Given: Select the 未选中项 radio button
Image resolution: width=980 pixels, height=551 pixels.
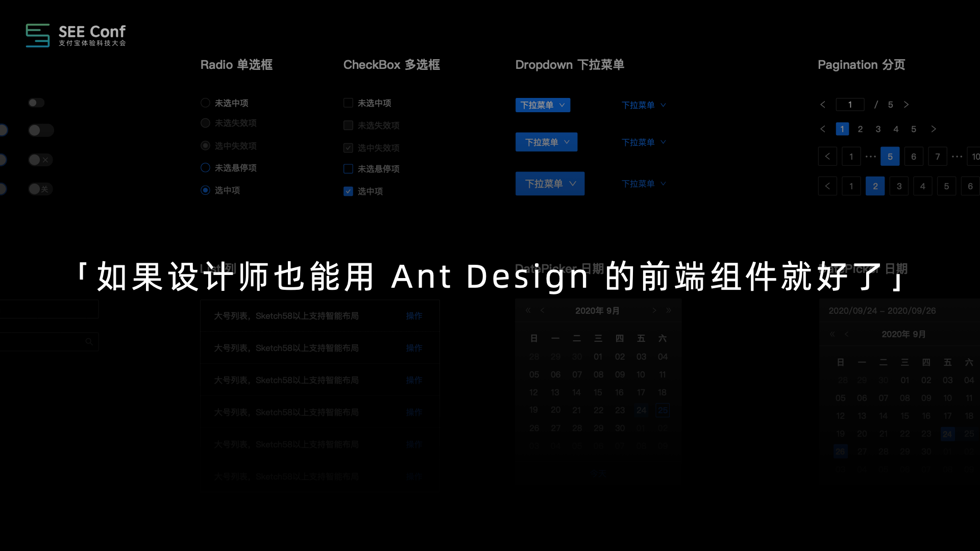Looking at the screenshot, I should [x=205, y=103].
